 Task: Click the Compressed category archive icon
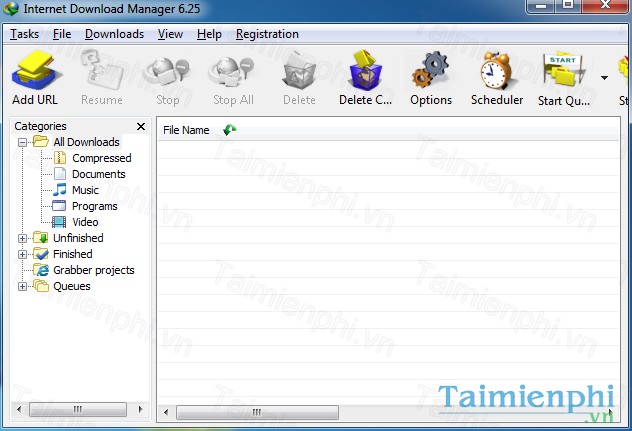pos(60,158)
